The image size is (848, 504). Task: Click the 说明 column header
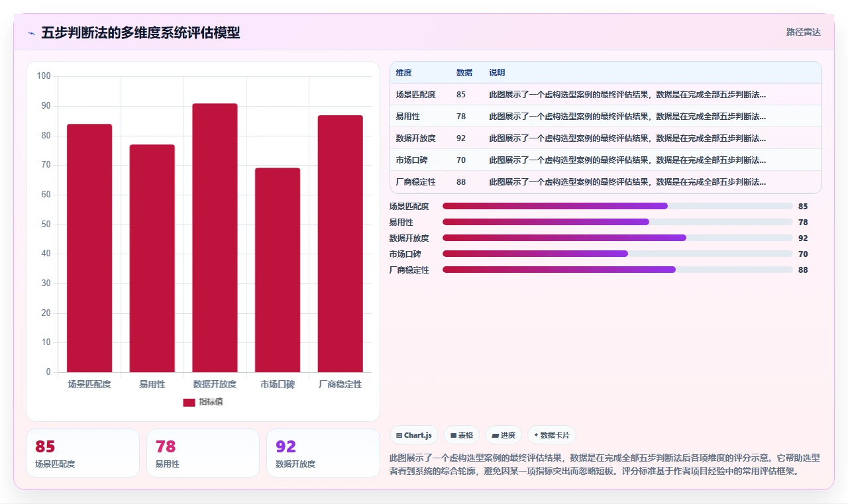click(x=497, y=73)
